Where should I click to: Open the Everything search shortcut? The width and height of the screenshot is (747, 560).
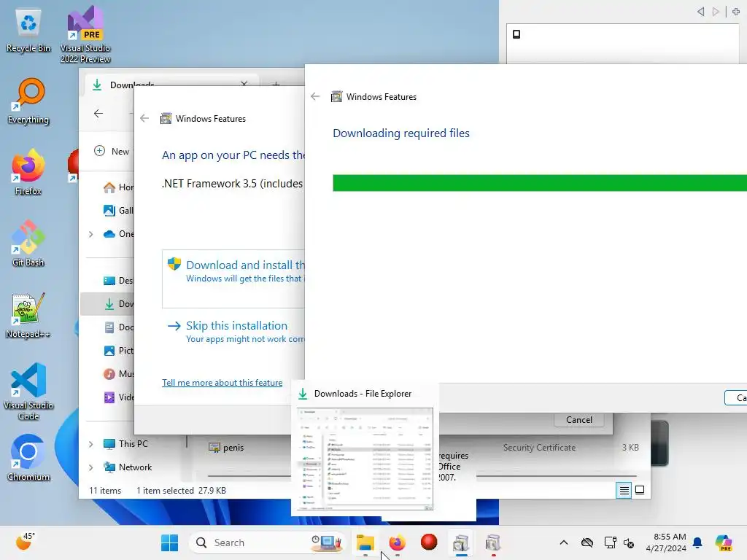pos(28,101)
